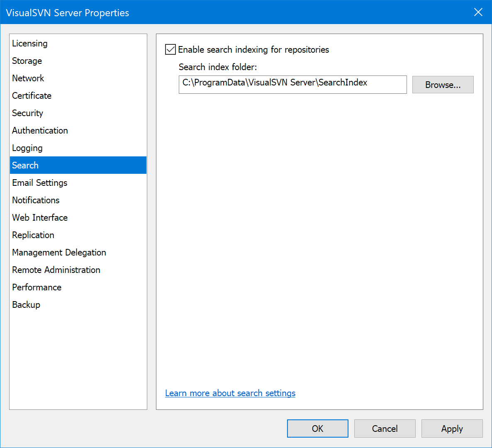The image size is (492, 448).
Task: Switch to Authentication settings
Action: coord(78,131)
